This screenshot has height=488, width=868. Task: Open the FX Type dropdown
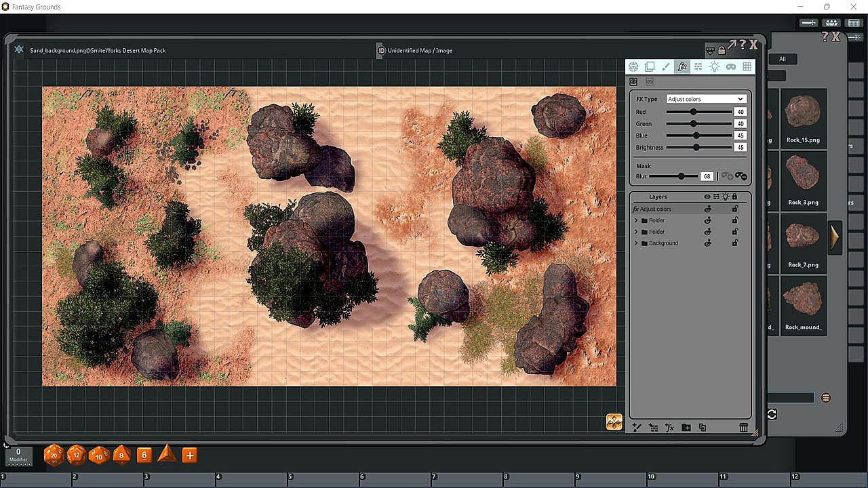point(705,99)
